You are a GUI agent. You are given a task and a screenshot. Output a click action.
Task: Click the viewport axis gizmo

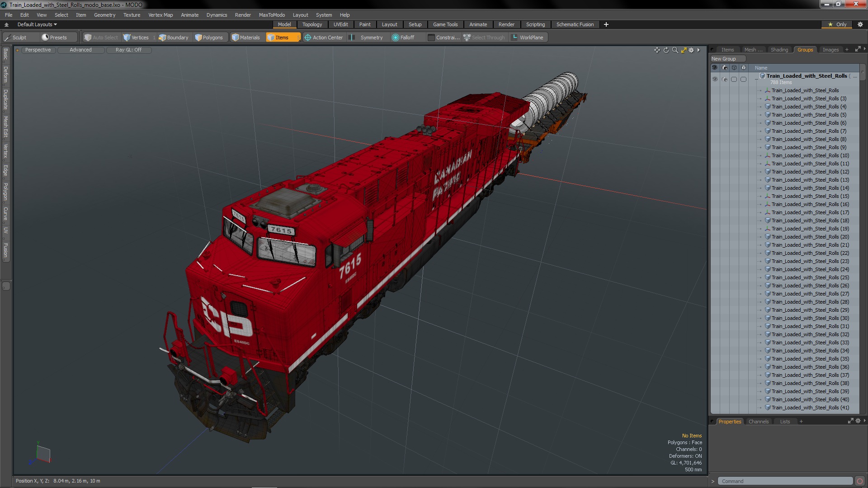(x=40, y=454)
